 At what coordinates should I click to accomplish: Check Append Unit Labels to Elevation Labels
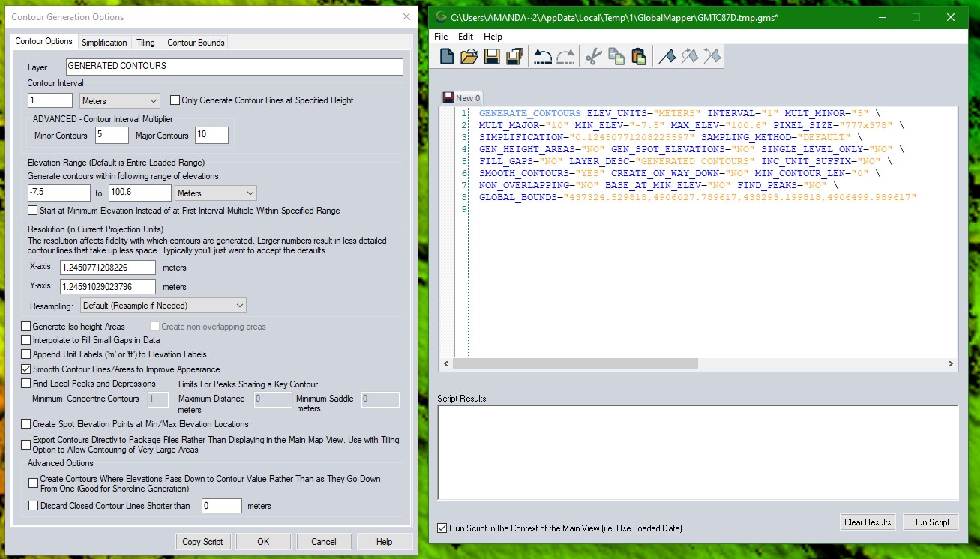[x=26, y=354]
